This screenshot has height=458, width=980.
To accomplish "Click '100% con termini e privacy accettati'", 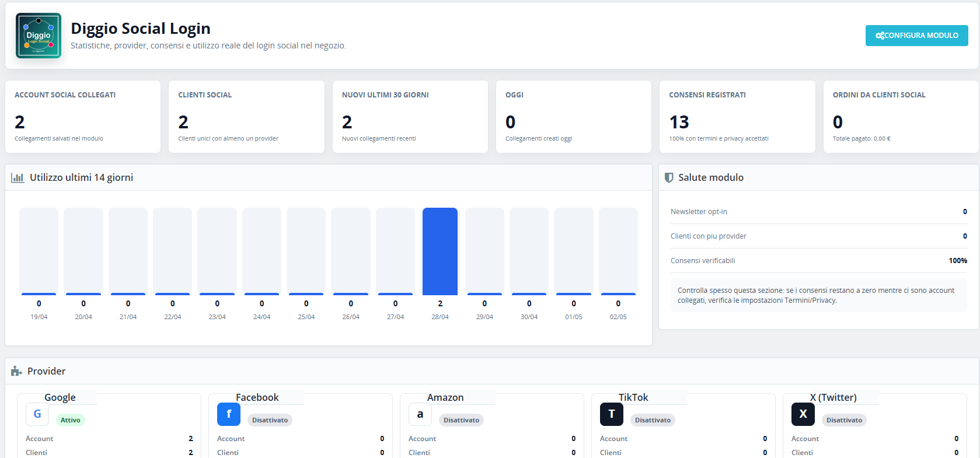I will click(719, 139).
